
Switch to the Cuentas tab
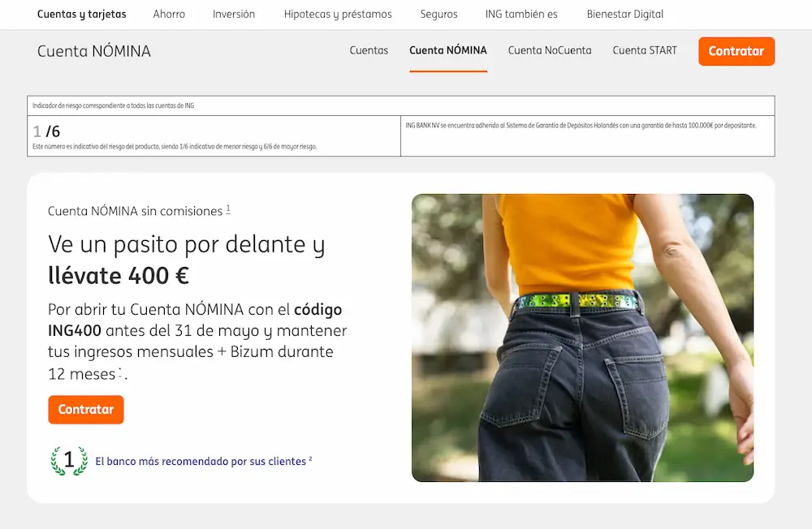(x=369, y=50)
